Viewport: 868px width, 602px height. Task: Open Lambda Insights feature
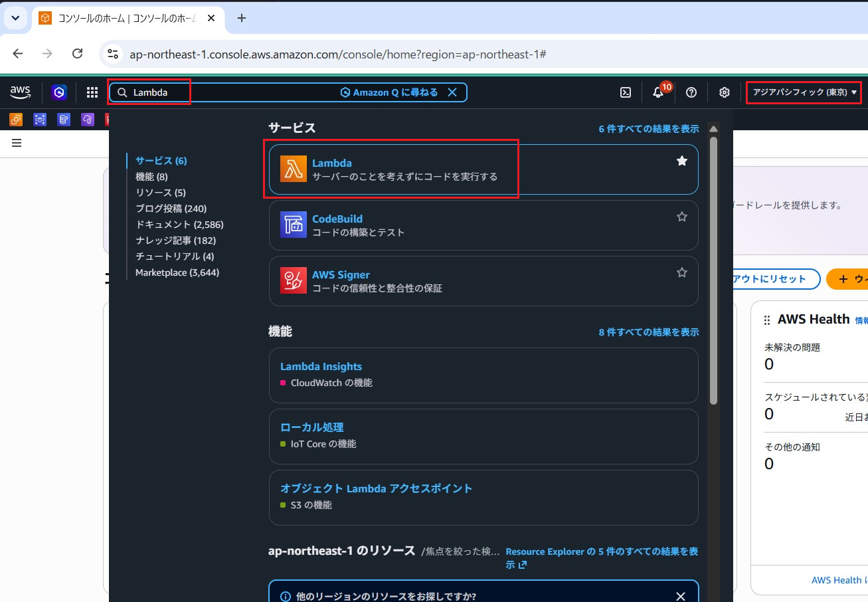coord(321,367)
